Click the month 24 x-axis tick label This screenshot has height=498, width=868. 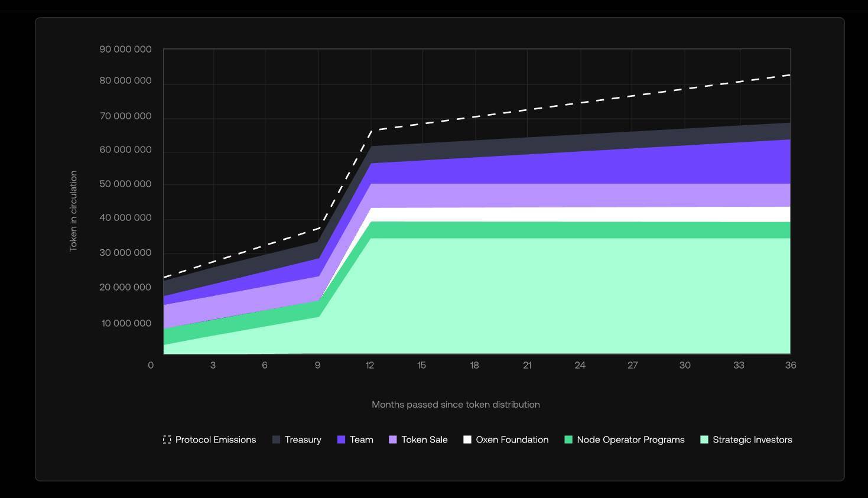(580, 365)
